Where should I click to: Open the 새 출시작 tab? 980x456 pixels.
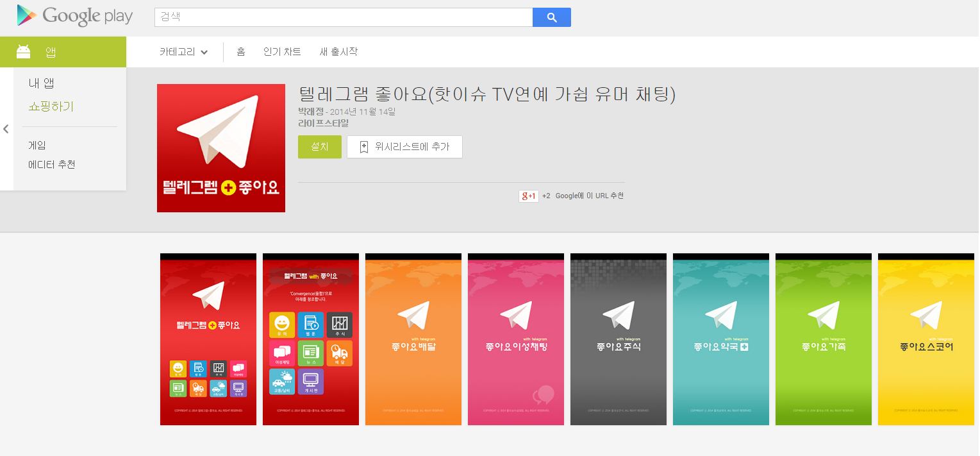pyautogui.click(x=338, y=52)
